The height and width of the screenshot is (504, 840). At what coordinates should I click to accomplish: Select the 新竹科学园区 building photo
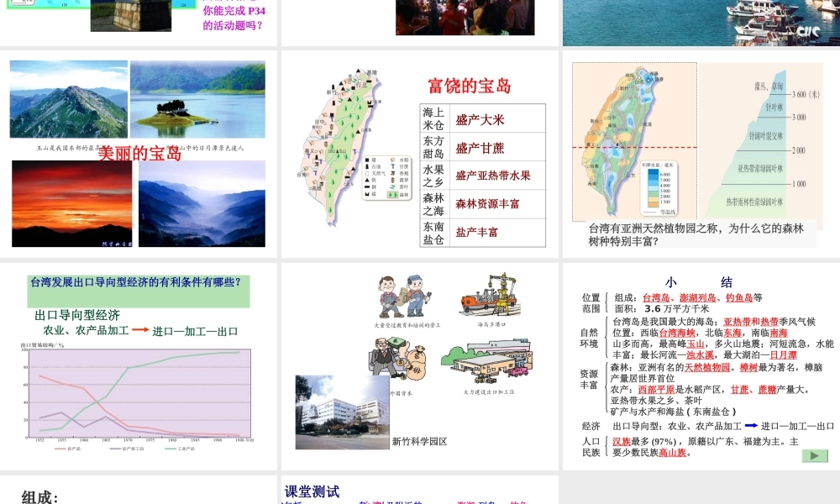click(x=343, y=412)
